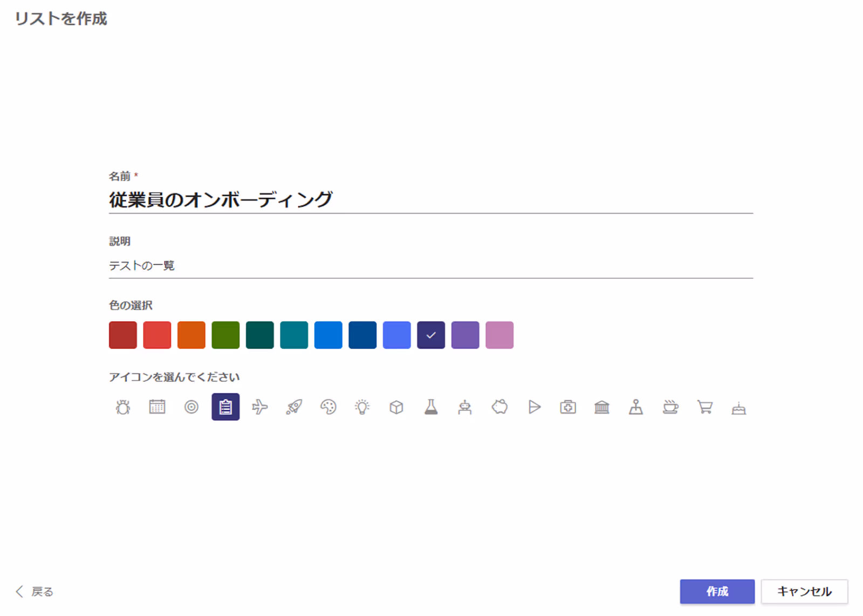The width and height of the screenshot is (863, 616).
Task: Select the first aid kit icon
Action: pos(568,407)
